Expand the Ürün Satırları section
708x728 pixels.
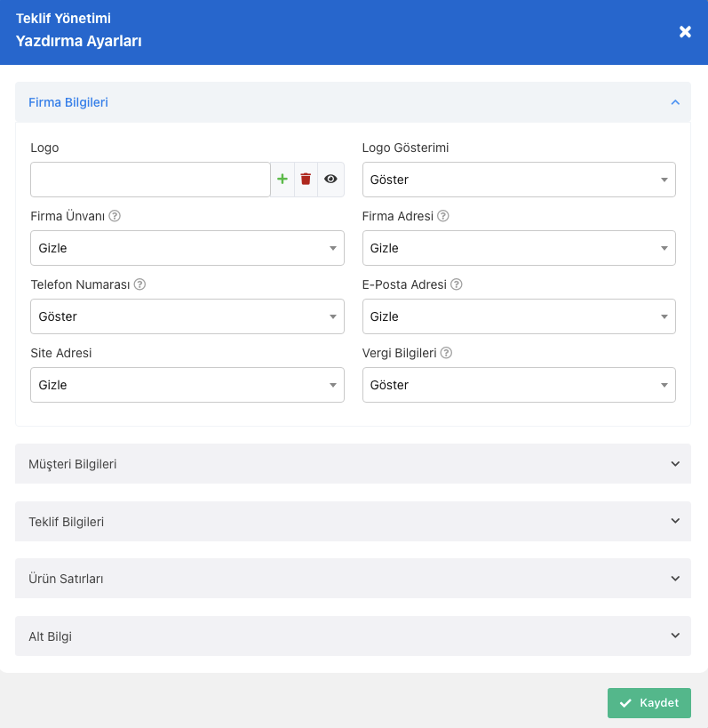pos(353,579)
